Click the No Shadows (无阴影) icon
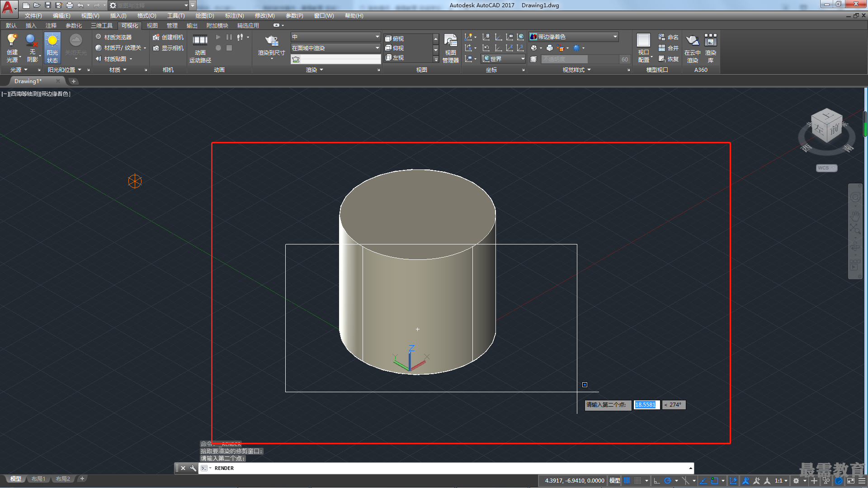 (x=32, y=41)
